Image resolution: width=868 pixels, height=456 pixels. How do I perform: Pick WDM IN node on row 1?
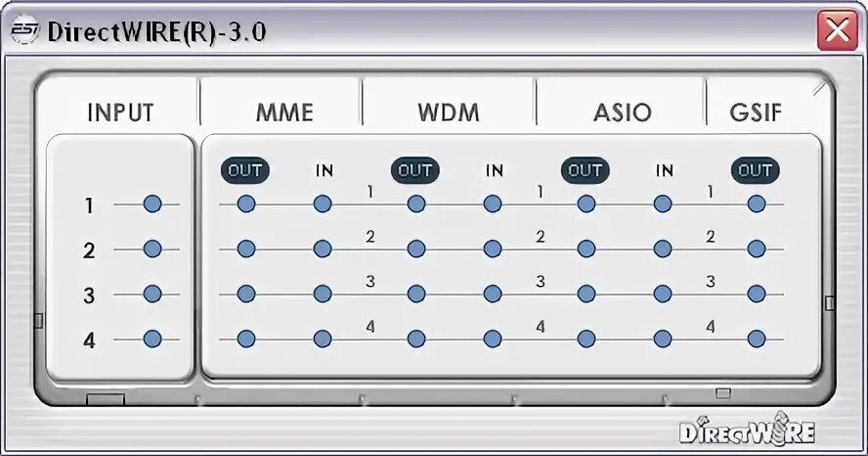(493, 204)
